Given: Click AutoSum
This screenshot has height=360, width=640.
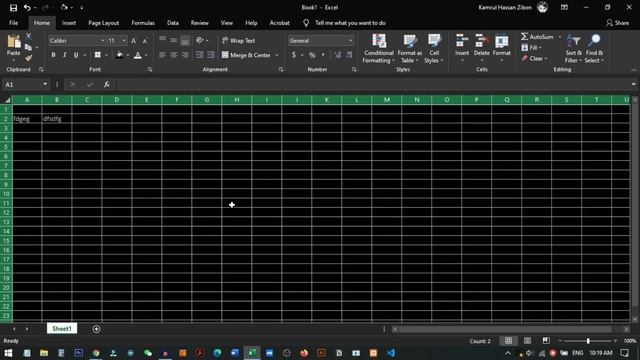Looking at the screenshot, I should tap(538, 37).
